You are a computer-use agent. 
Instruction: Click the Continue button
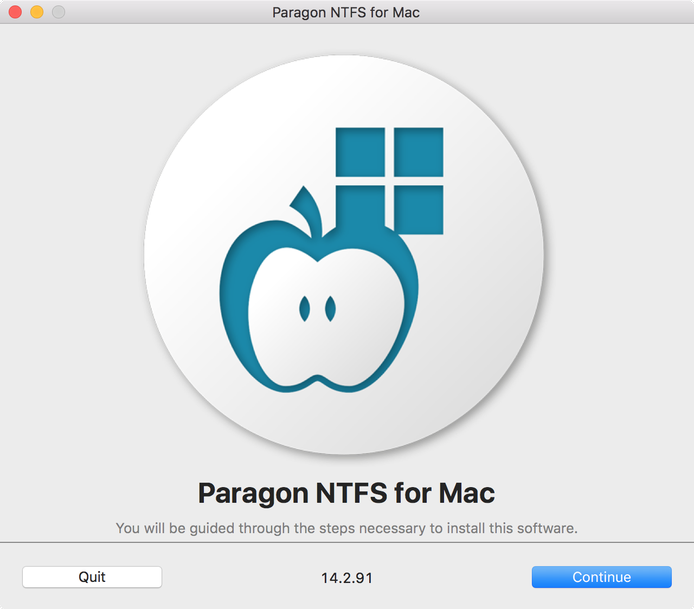pyautogui.click(x=601, y=577)
